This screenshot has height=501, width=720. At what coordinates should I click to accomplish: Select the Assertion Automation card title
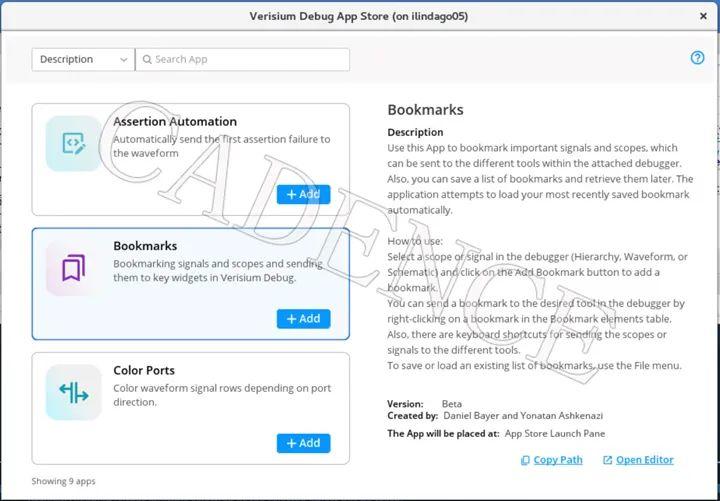click(x=175, y=122)
